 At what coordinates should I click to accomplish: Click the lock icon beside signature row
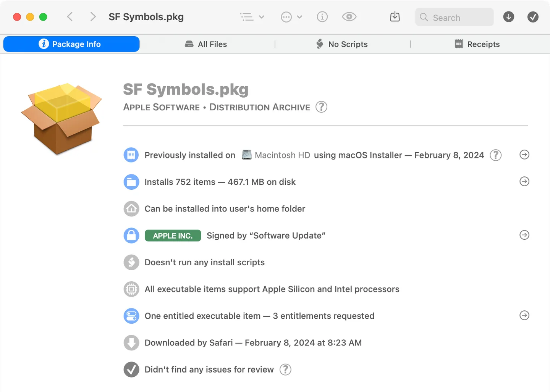click(x=131, y=235)
